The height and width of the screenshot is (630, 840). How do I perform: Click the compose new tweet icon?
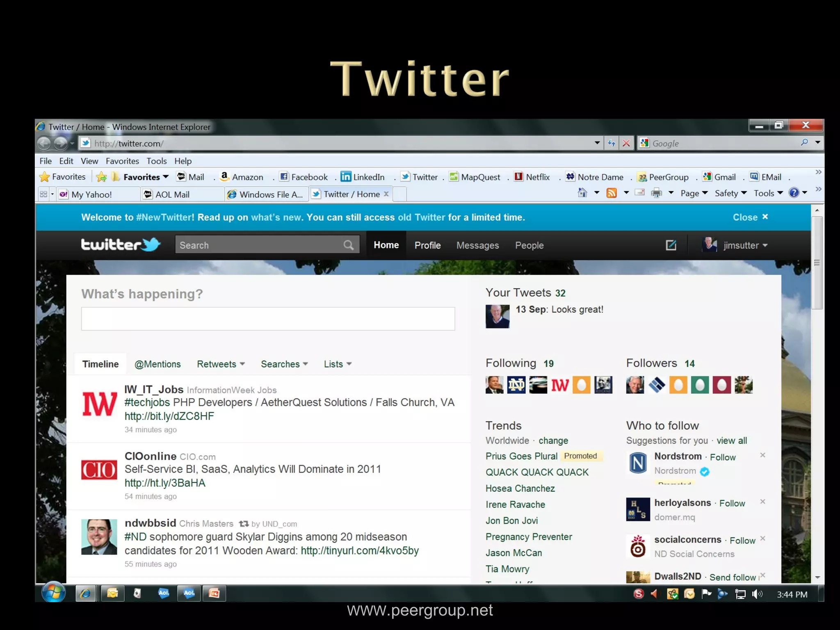[671, 245]
